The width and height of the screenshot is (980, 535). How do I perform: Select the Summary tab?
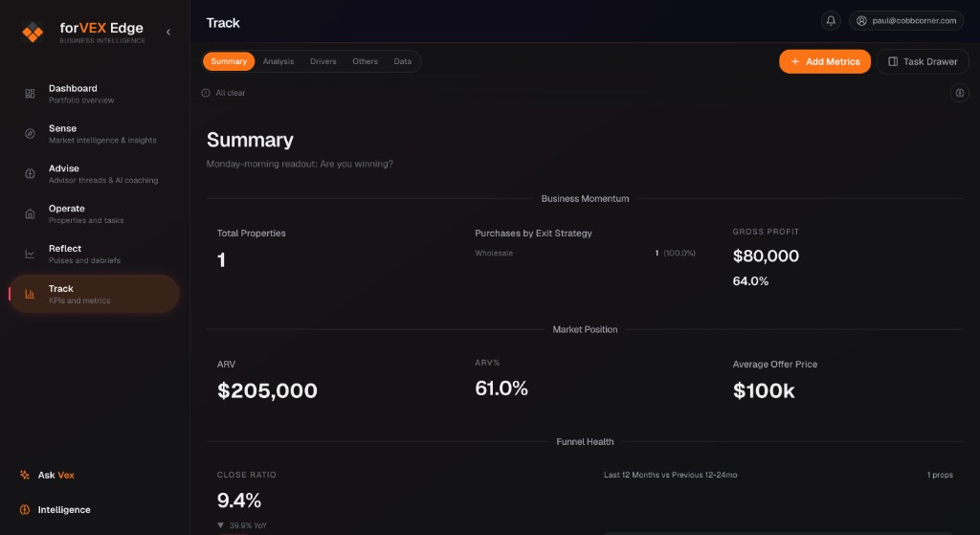tap(229, 61)
